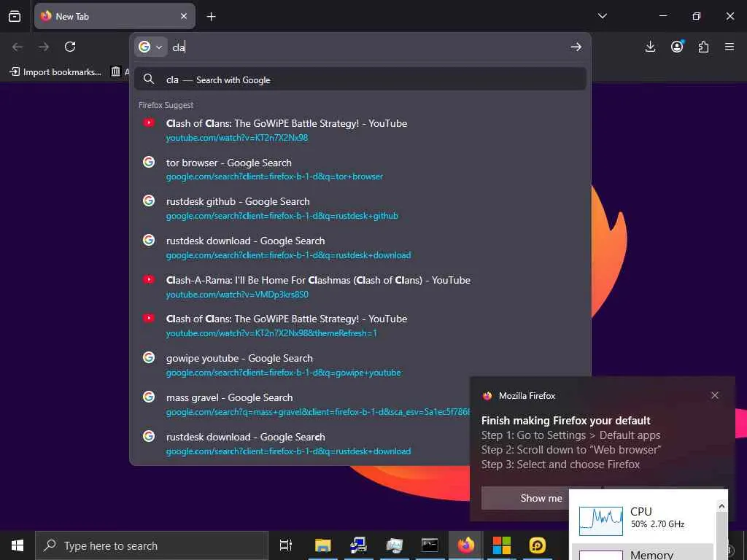Select 'rustdesk github - Google Search' suggestion

(x=360, y=208)
